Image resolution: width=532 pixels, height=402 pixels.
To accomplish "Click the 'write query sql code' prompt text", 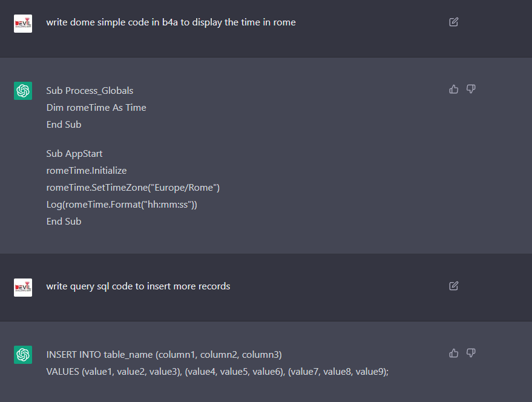I will click(x=138, y=286).
